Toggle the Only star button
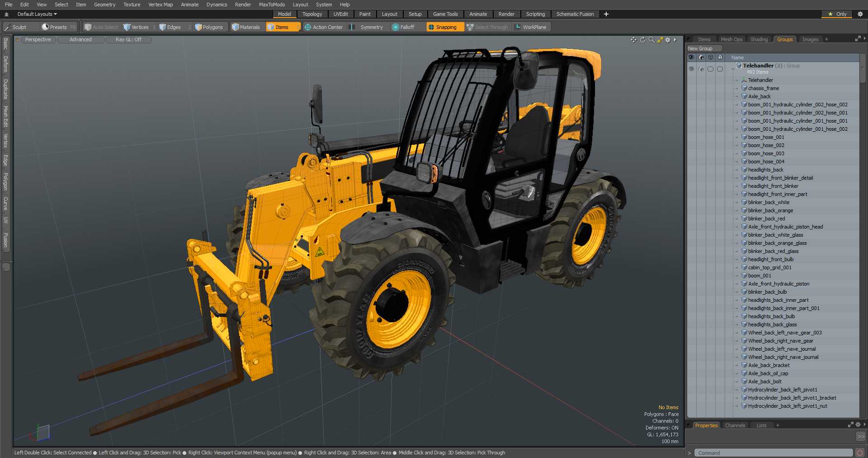The width and height of the screenshot is (868, 458). tap(837, 14)
